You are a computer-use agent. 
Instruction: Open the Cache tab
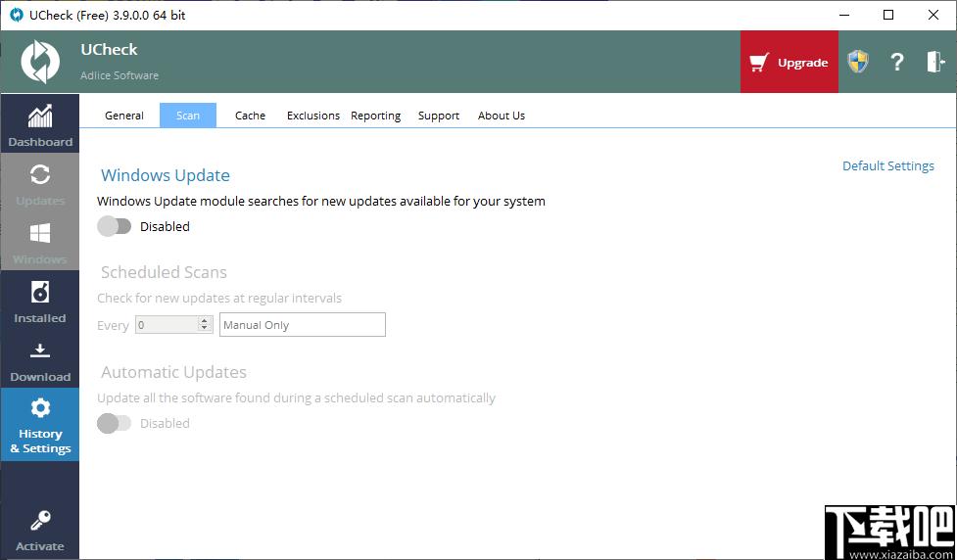(250, 116)
